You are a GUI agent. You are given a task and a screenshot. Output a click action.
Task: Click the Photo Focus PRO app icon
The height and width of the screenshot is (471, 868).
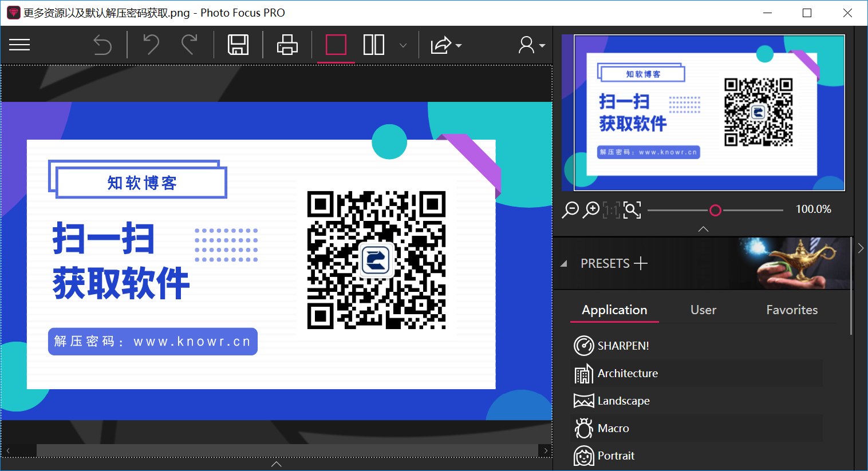pyautogui.click(x=13, y=13)
